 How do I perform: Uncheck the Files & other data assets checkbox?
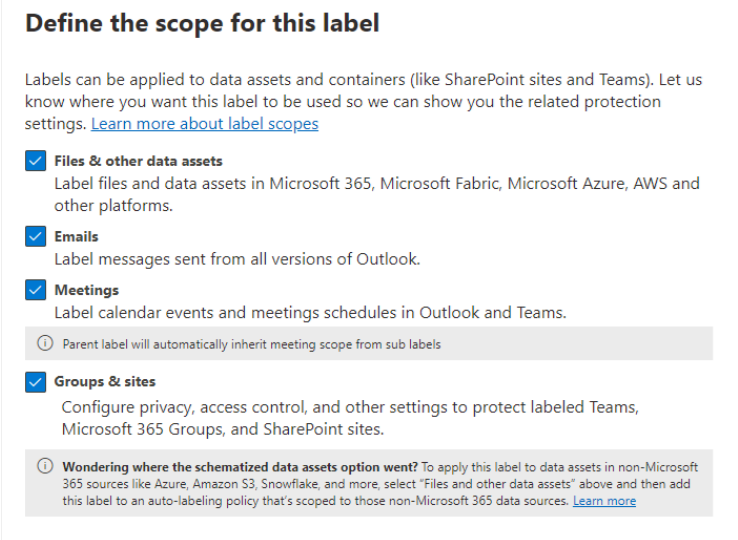click(36, 162)
